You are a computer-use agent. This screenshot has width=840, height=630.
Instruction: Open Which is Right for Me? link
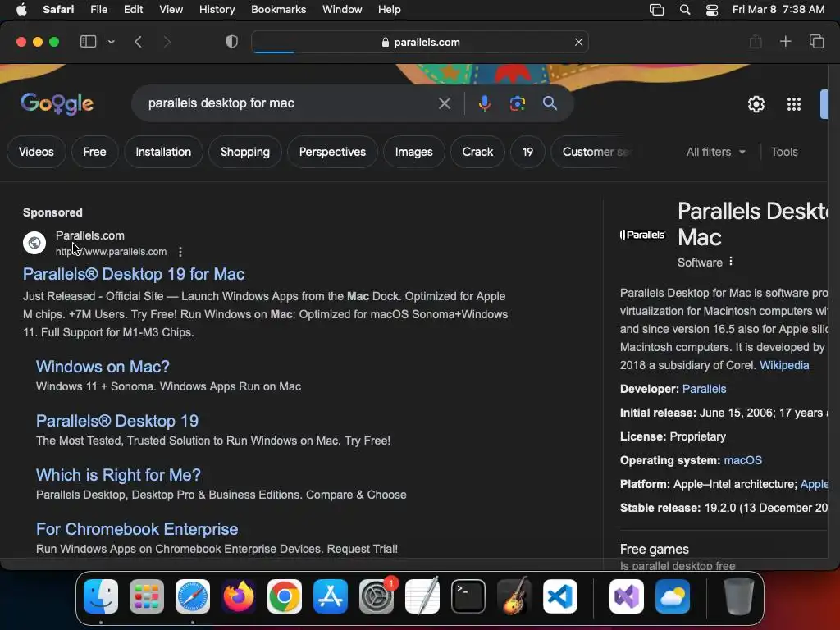click(118, 475)
